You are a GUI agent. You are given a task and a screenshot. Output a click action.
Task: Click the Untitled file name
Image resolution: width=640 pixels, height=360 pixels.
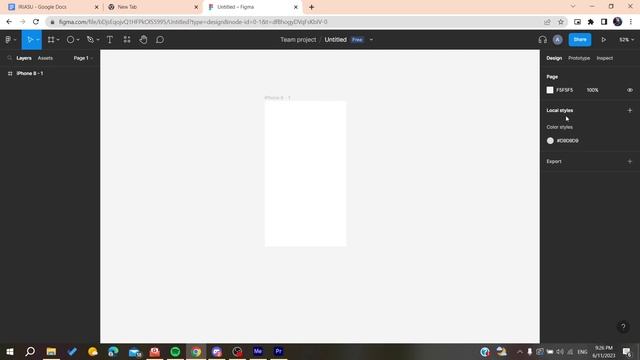click(x=336, y=40)
